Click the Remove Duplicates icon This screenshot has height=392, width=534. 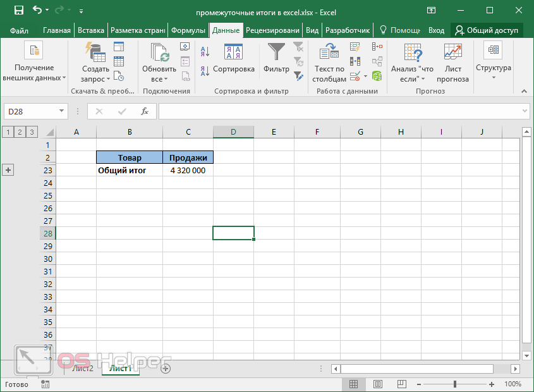pos(355,61)
